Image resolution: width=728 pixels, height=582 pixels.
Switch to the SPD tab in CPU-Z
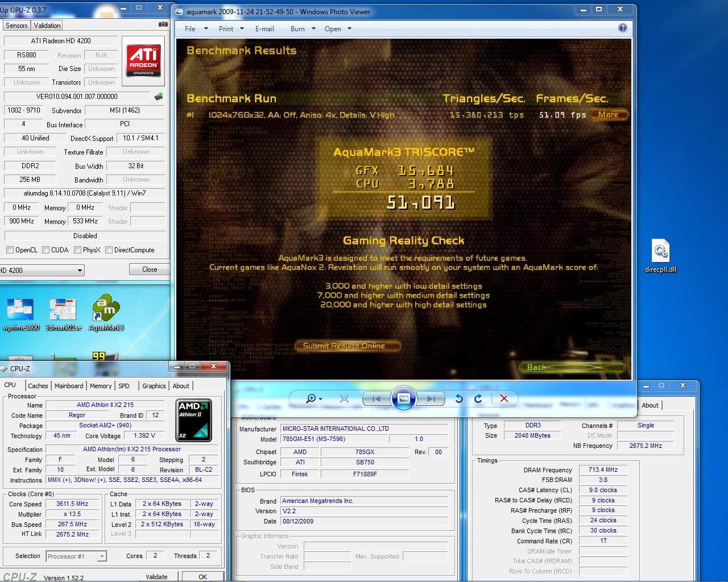click(x=124, y=386)
